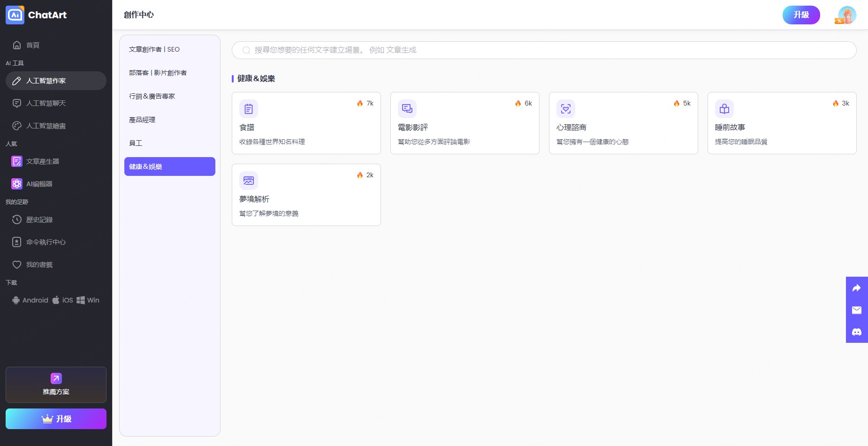Click the 健康&娛樂 section heading
868x446 pixels.
click(x=256, y=79)
